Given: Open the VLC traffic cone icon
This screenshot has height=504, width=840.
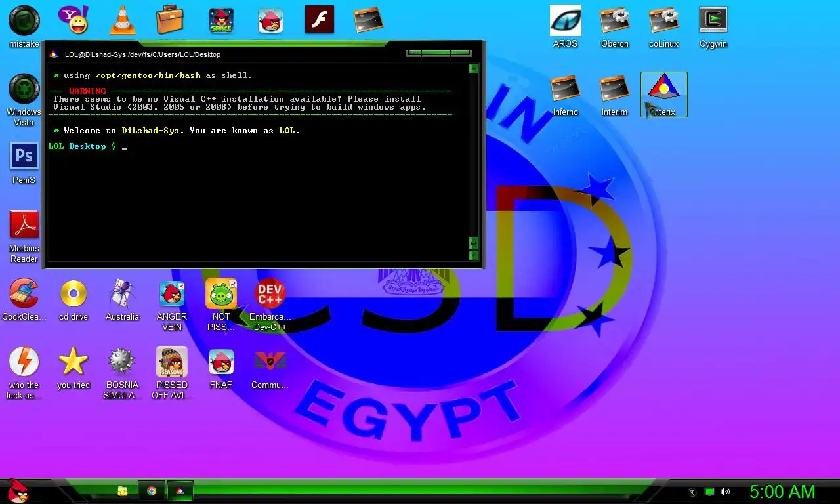Looking at the screenshot, I should click(x=121, y=20).
